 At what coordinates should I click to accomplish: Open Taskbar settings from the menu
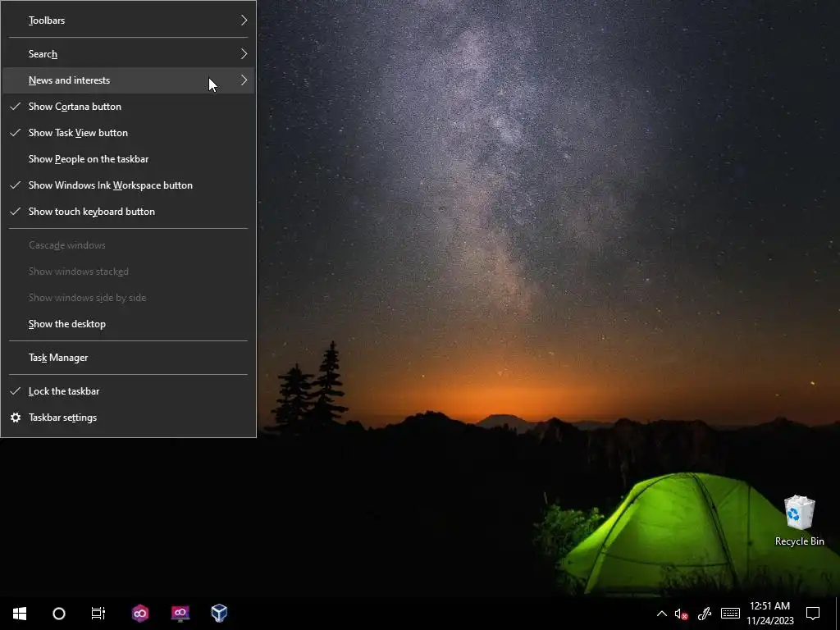(129, 418)
